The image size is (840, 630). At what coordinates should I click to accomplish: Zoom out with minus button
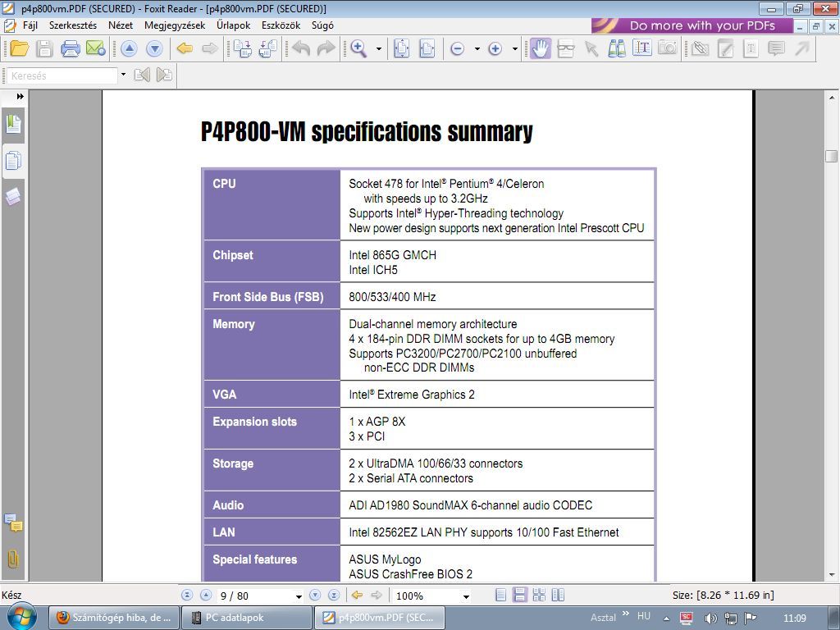(x=457, y=48)
